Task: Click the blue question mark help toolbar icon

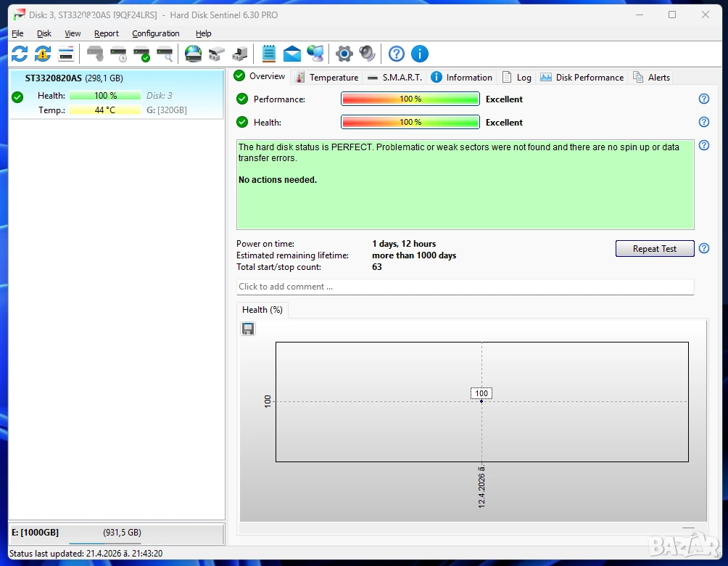Action: coord(396,54)
